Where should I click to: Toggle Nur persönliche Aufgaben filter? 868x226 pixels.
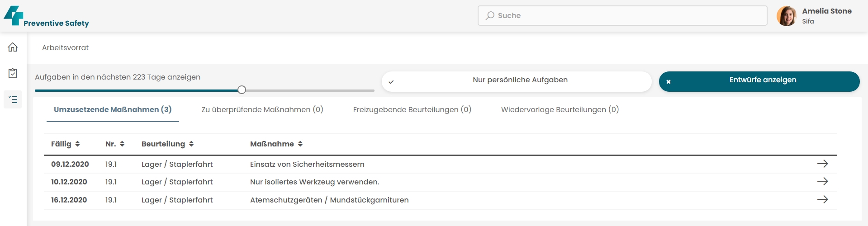coord(517,81)
